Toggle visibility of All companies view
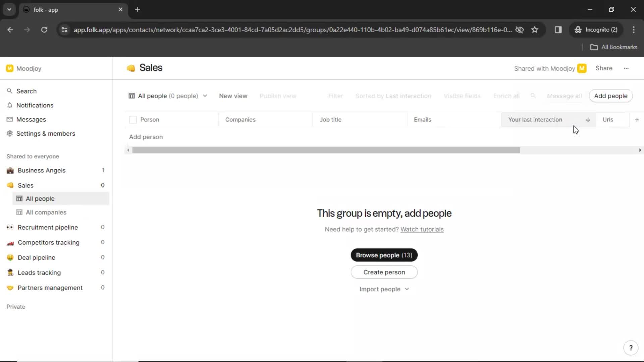The width and height of the screenshot is (644, 362). [x=46, y=212]
